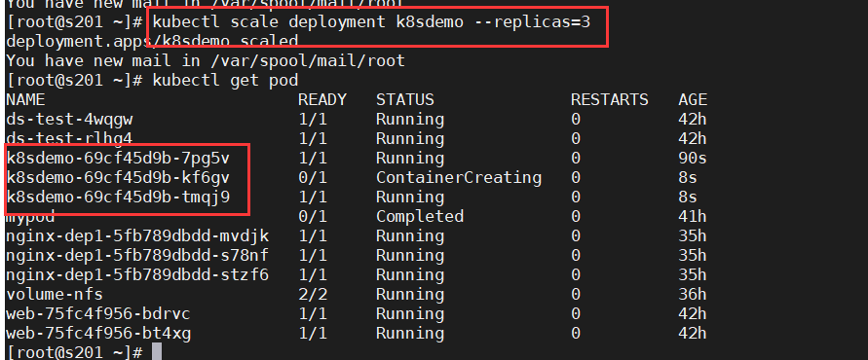Click the volume-nfs pod name
868x360 pixels.
click(55, 294)
